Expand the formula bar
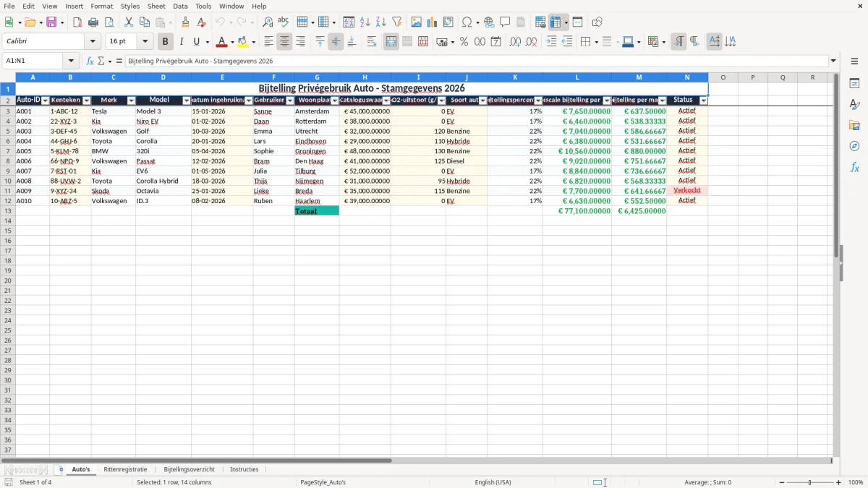 (x=833, y=61)
